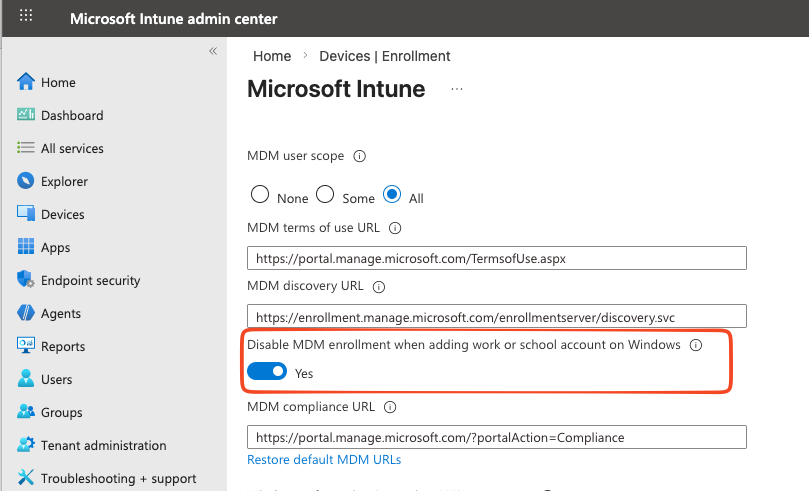The height and width of the screenshot is (491, 809).
Task: Select the All radio button
Action: [393, 195]
